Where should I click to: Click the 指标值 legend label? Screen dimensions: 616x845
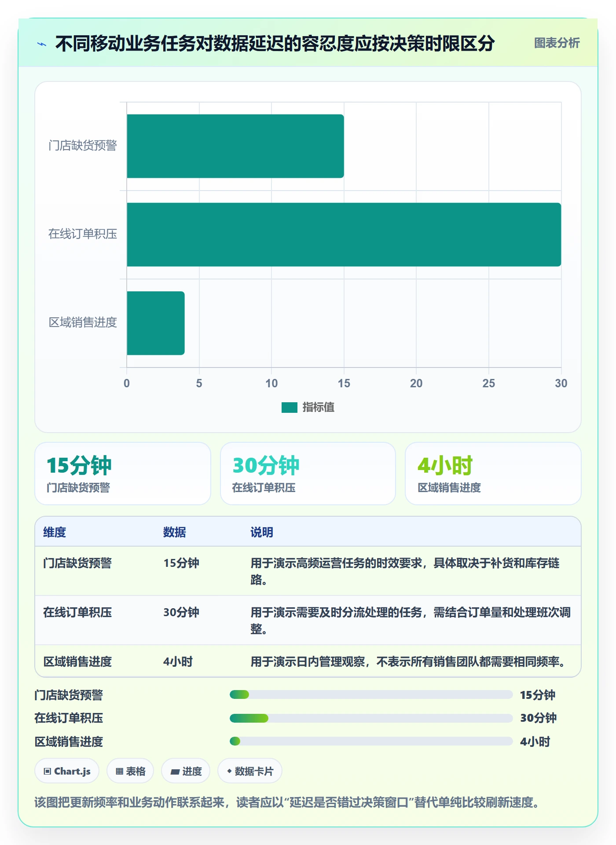click(318, 408)
